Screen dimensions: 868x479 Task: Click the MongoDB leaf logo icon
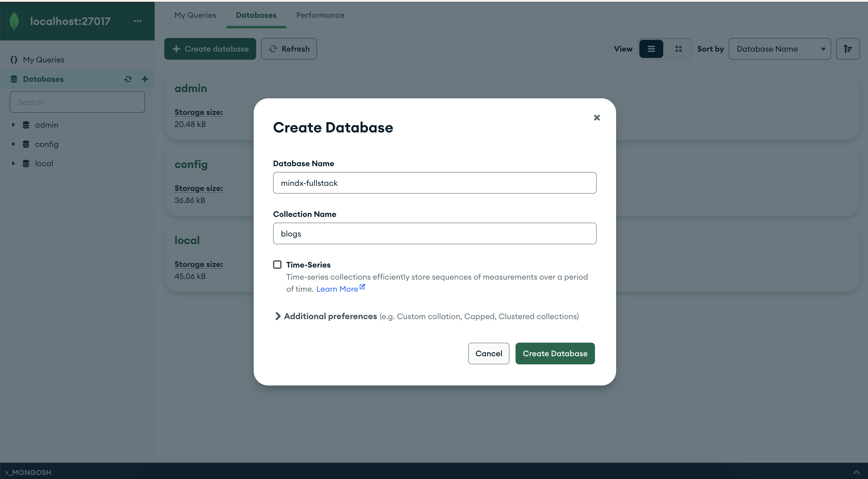[14, 21]
